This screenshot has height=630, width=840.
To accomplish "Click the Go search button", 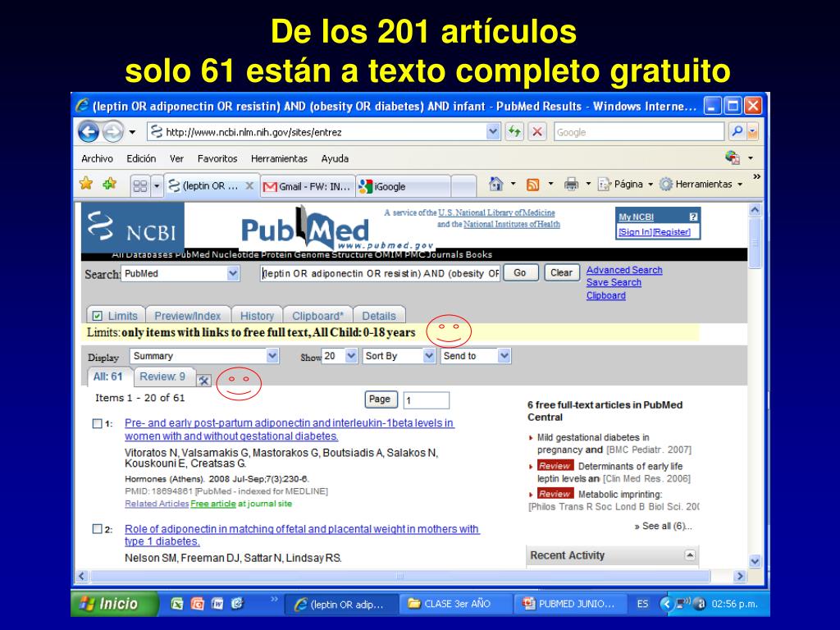I will click(x=519, y=272).
